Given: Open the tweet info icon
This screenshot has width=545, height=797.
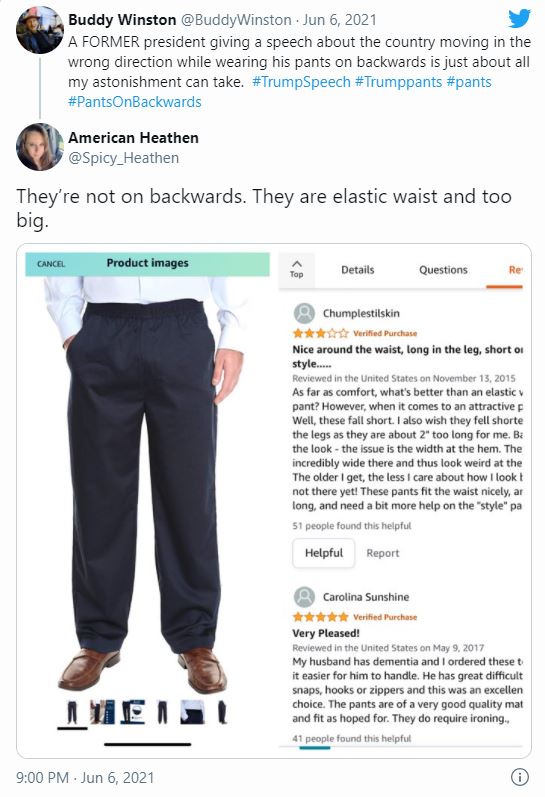Looking at the screenshot, I should pos(519,777).
